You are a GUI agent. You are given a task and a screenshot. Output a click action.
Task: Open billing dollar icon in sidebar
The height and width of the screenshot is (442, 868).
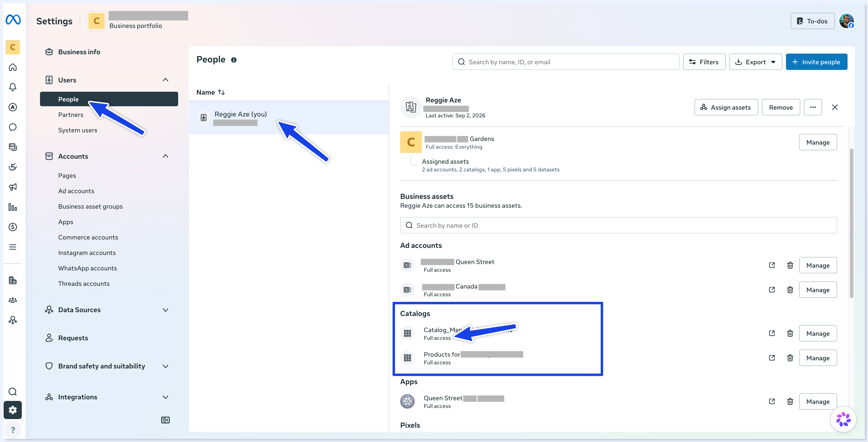pos(13,227)
